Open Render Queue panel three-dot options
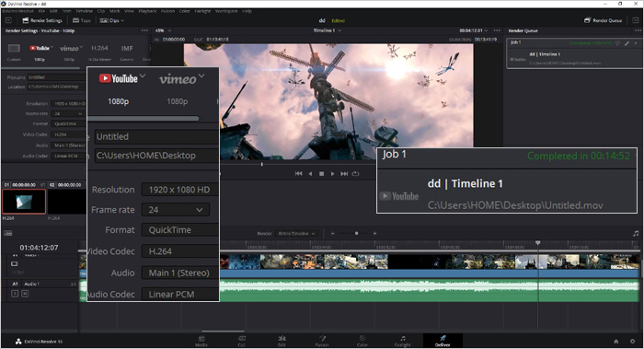Viewport: 644px width, 349px height. pos(638,30)
